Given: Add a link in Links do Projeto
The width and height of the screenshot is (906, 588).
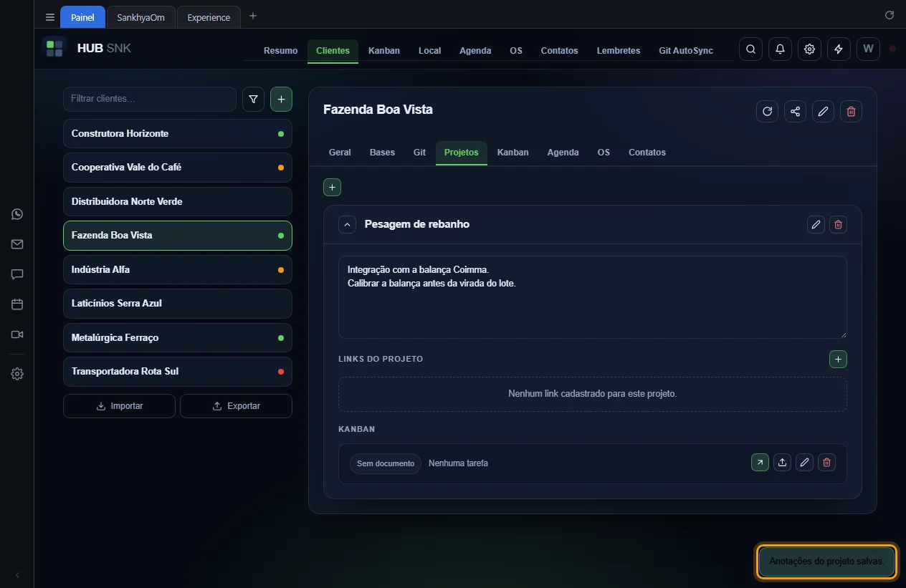Looking at the screenshot, I should pos(838,359).
